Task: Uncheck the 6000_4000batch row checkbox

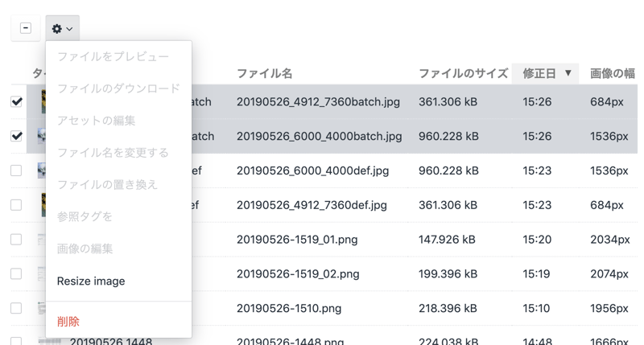Action: 16,136
